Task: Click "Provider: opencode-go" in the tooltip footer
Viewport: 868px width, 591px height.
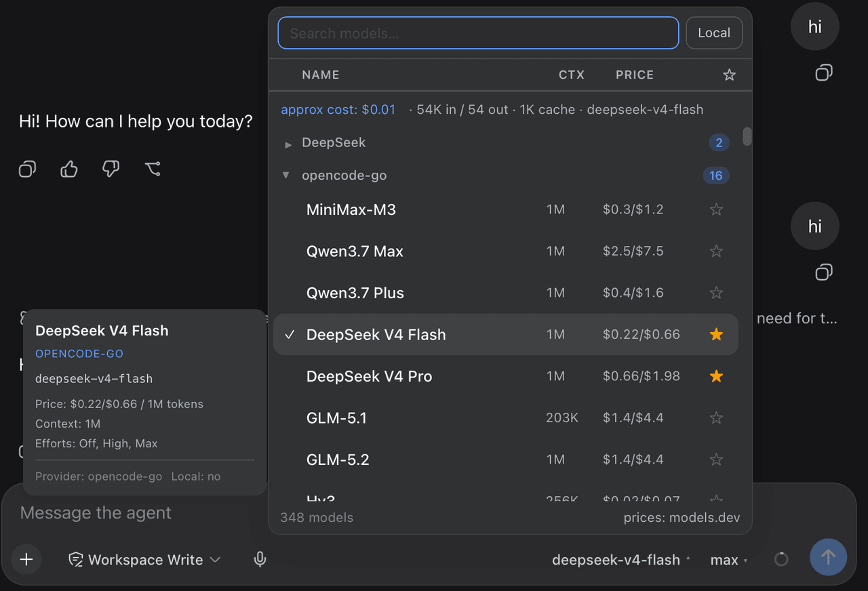Action: point(99,476)
